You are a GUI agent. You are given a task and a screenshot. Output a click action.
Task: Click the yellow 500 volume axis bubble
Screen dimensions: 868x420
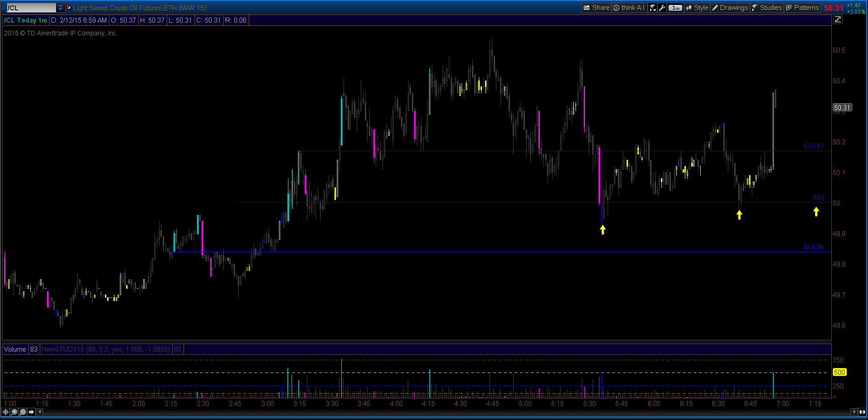coord(840,372)
